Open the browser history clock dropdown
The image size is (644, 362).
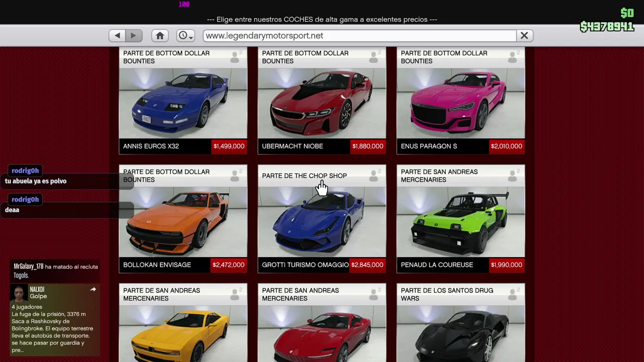pyautogui.click(x=186, y=36)
